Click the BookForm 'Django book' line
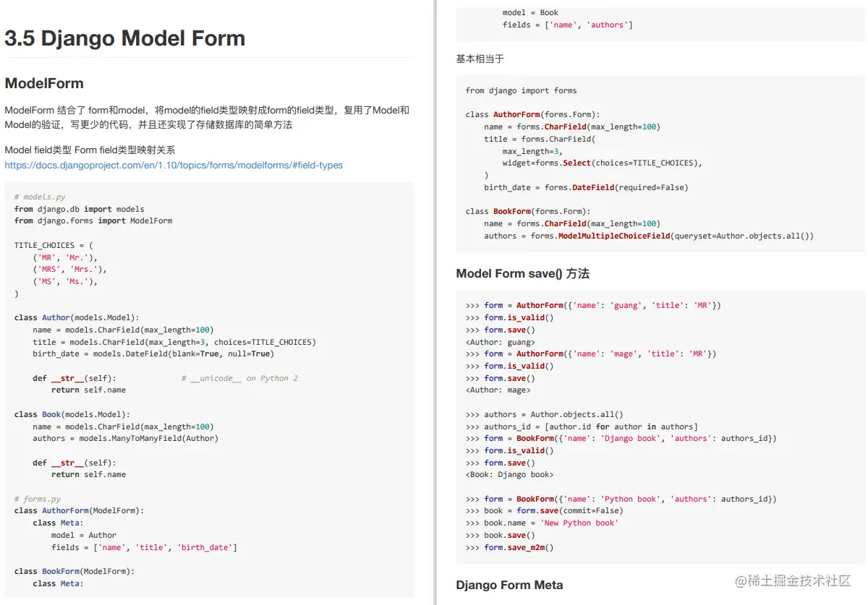This screenshot has height=605, width=868. point(621,438)
